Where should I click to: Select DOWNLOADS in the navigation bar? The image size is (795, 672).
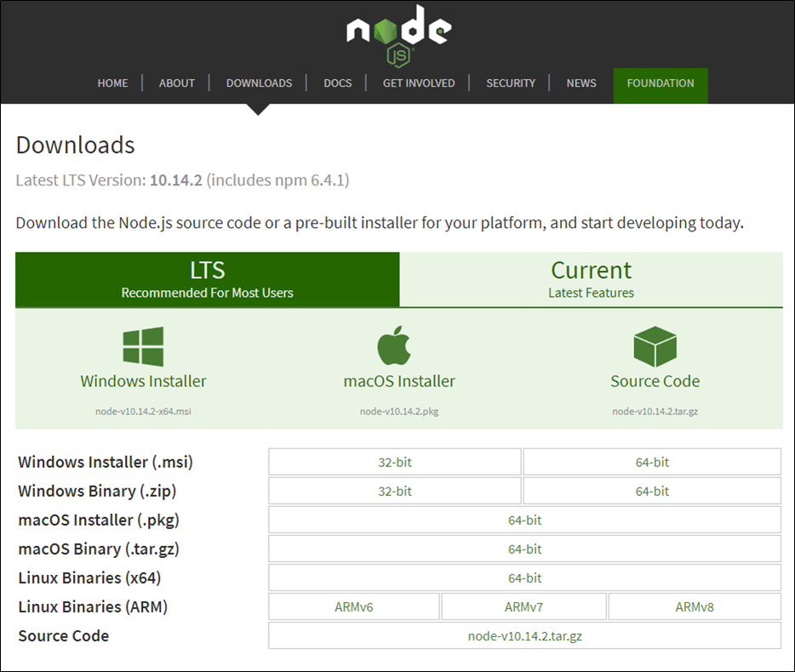point(259,83)
